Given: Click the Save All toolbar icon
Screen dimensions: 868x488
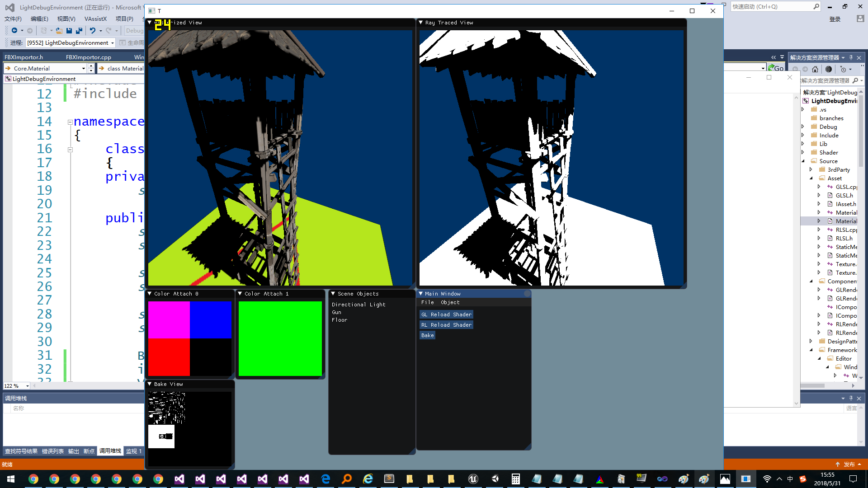Looking at the screenshot, I should (x=79, y=31).
